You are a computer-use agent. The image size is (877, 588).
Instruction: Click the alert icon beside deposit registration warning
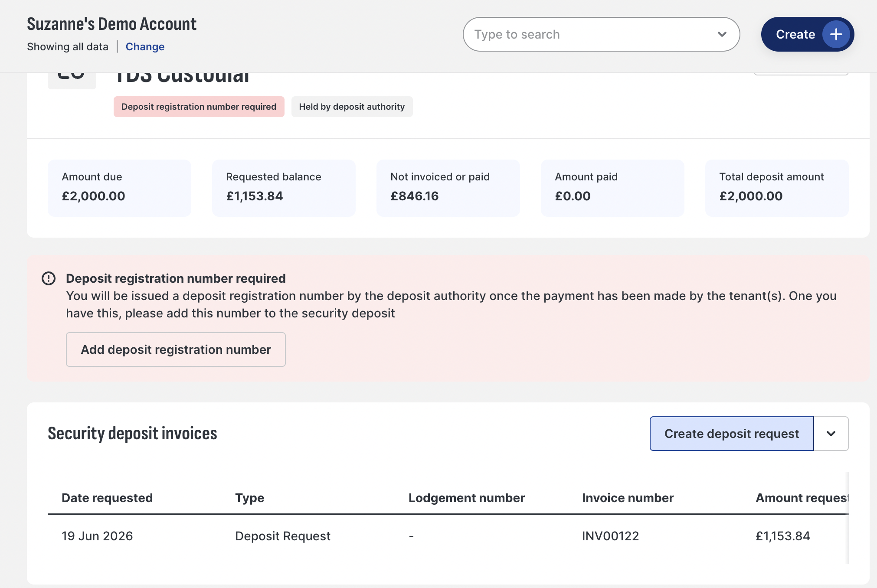[x=49, y=278]
